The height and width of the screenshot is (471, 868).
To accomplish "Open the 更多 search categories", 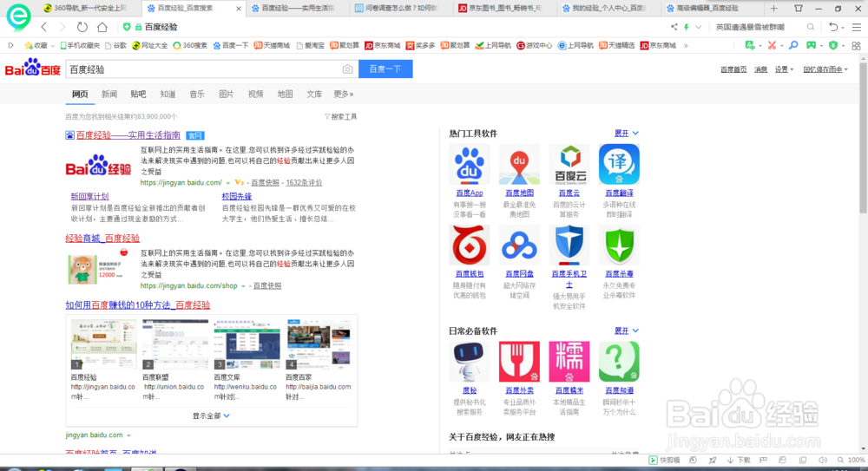I will pyautogui.click(x=343, y=94).
